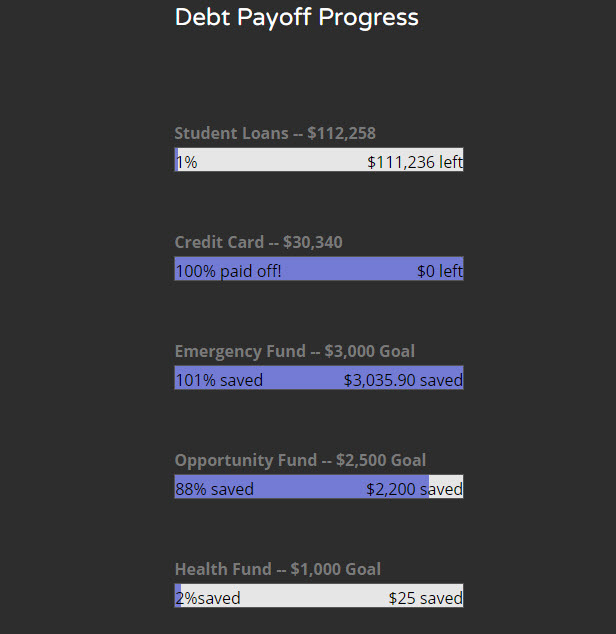Select the Student Loans -- $112,258 label
The image size is (616, 634).
[275, 133]
